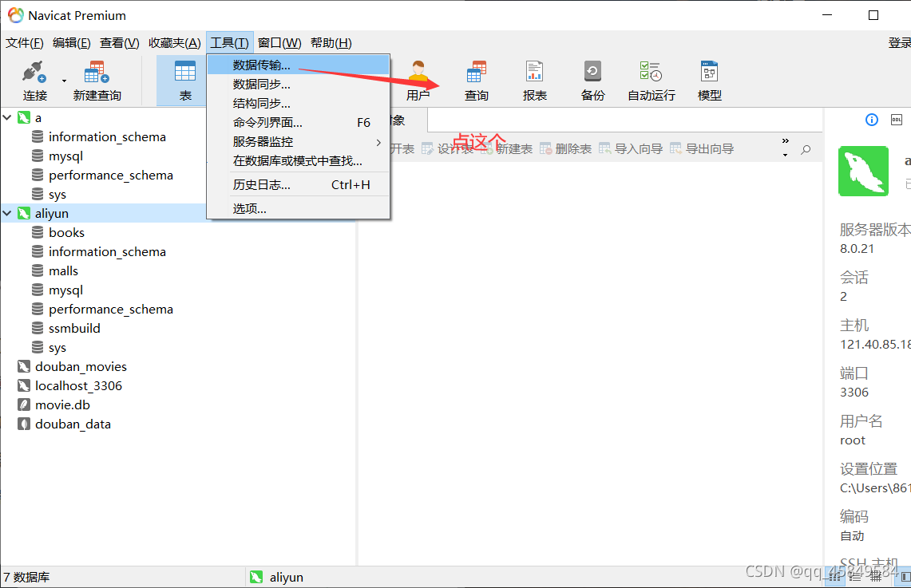911x588 pixels.
Task: Open 历史日志... from the Tools menu
Action: click(298, 184)
